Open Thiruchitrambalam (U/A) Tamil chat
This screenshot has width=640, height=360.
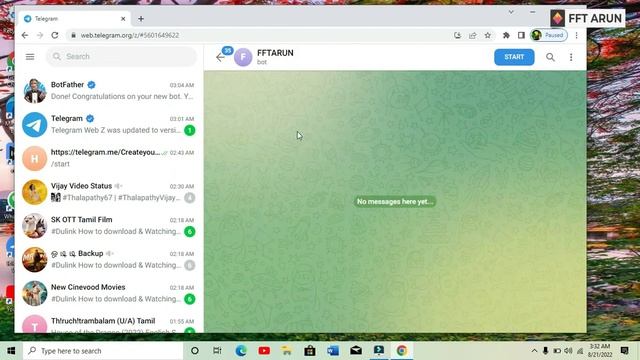tap(109, 322)
